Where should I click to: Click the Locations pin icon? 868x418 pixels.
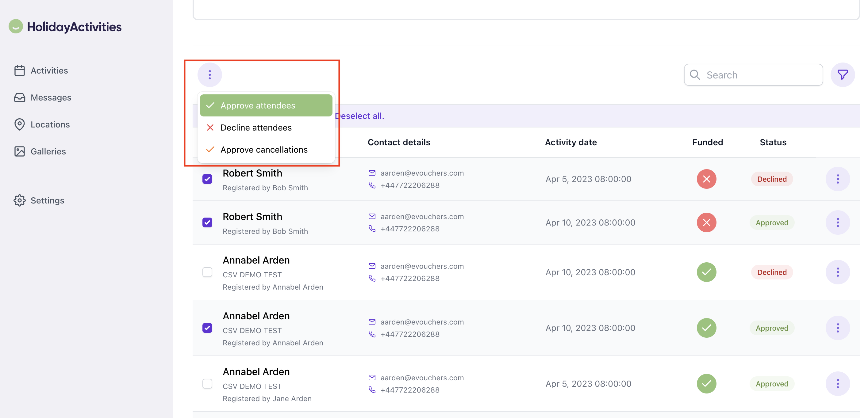click(x=20, y=124)
